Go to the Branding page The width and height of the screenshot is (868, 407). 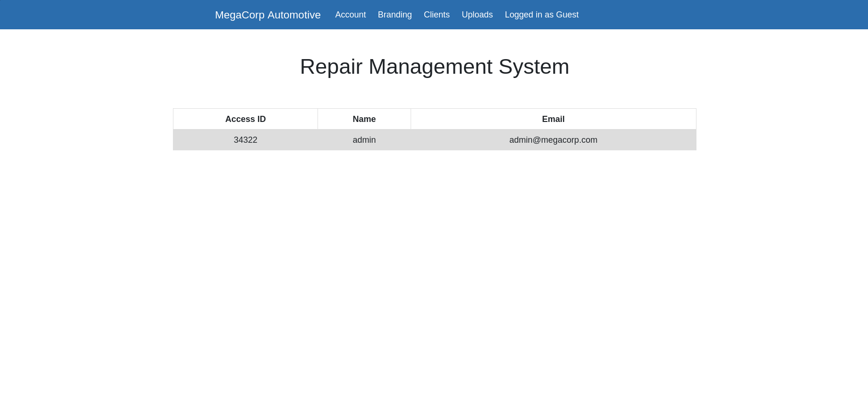395,15
